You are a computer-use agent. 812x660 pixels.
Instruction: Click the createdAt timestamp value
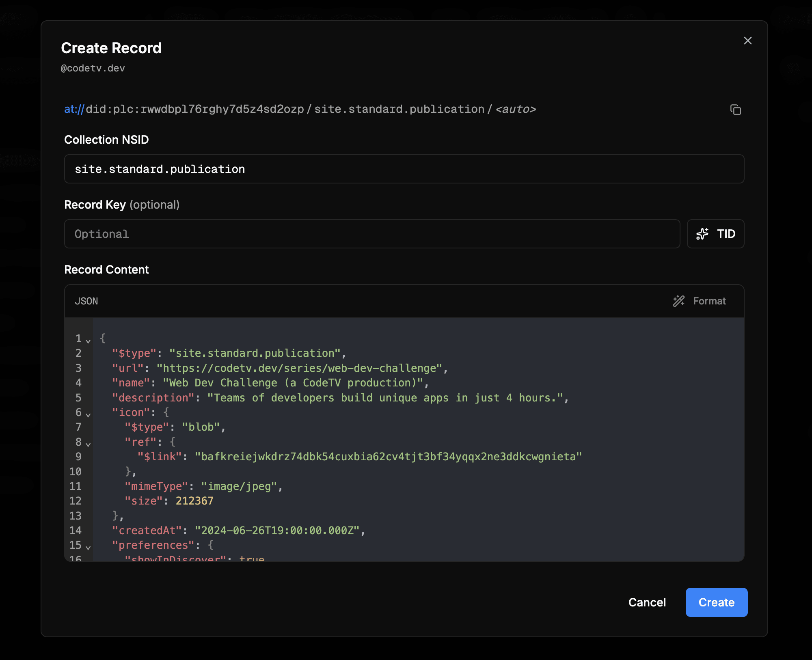277,531
